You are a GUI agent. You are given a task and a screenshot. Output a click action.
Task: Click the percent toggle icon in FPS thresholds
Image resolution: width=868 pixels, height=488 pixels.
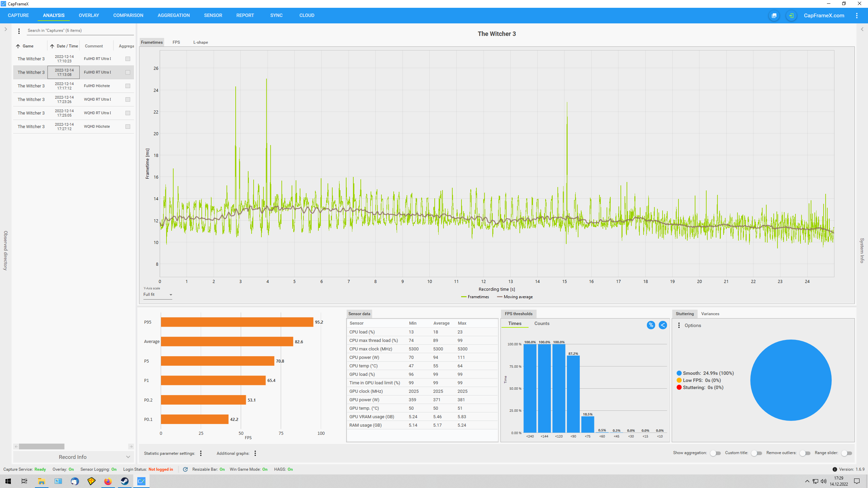pyautogui.click(x=651, y=325)
